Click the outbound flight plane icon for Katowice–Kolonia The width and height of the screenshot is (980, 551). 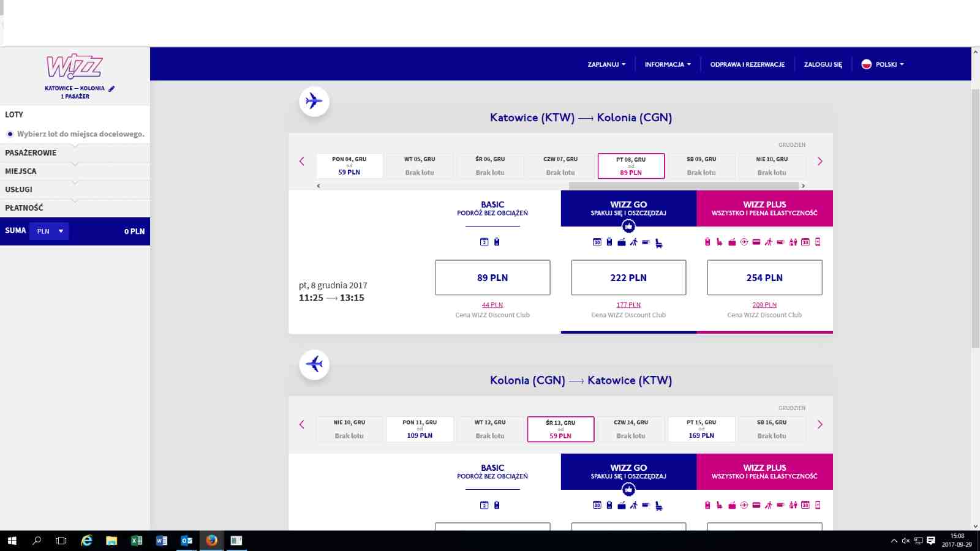click(x=314, y=101)
